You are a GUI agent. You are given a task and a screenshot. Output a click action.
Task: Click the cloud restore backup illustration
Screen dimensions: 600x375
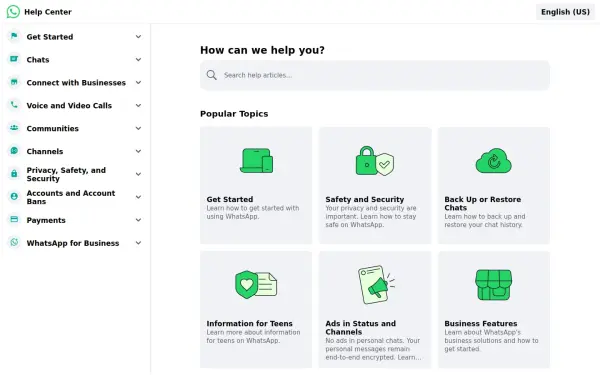494,161
